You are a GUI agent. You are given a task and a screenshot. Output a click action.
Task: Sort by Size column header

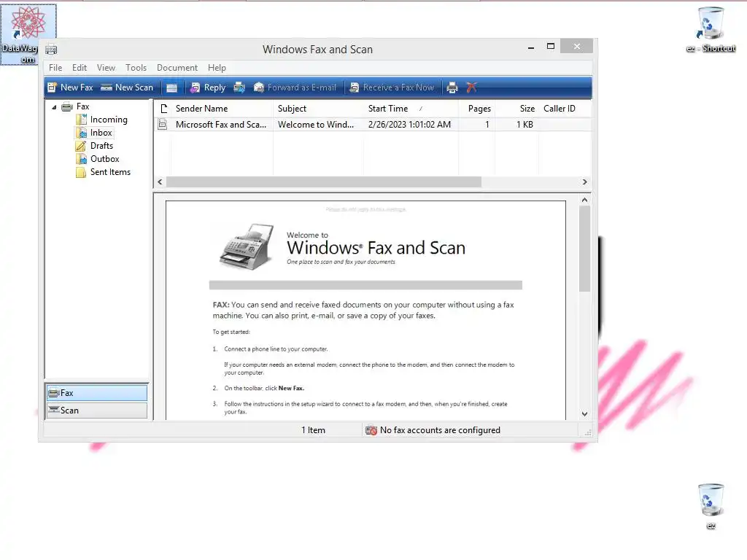click(x=517, y=109)
